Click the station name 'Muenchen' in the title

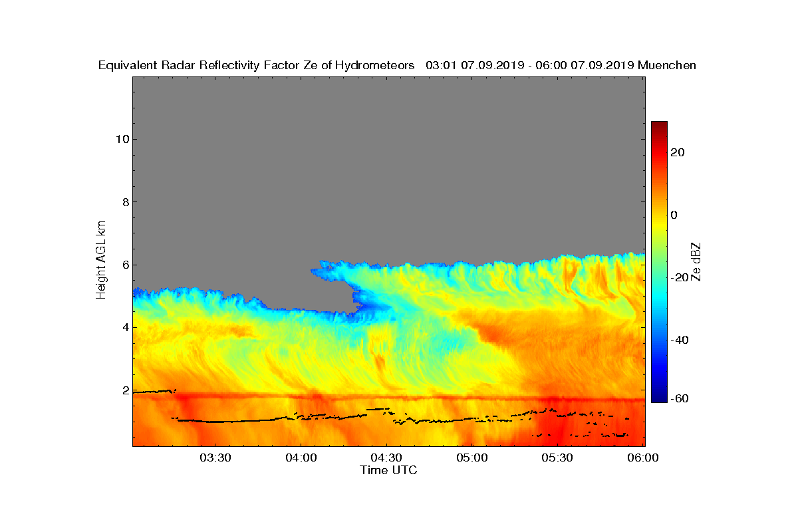tap(667, 65)
